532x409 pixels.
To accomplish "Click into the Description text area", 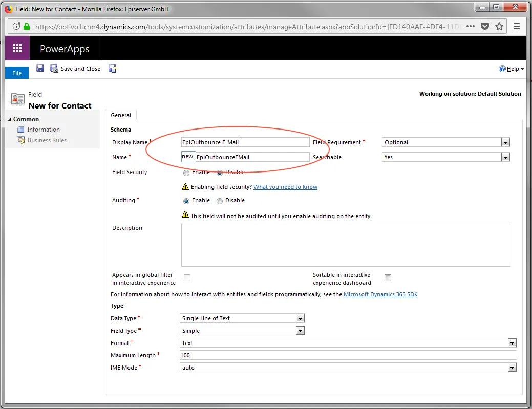I will pyautogui.click(x=346, y=245).
